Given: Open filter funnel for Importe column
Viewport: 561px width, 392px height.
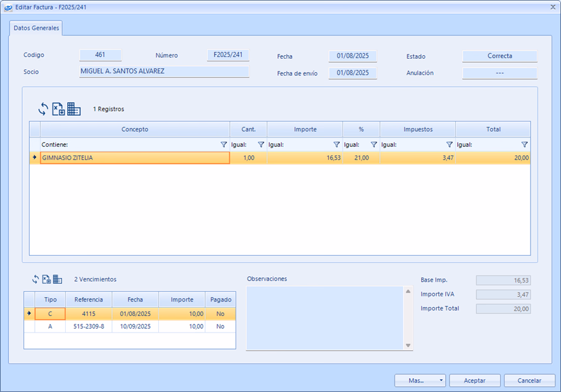Looking at the screenshot, I should pos(336,145).
